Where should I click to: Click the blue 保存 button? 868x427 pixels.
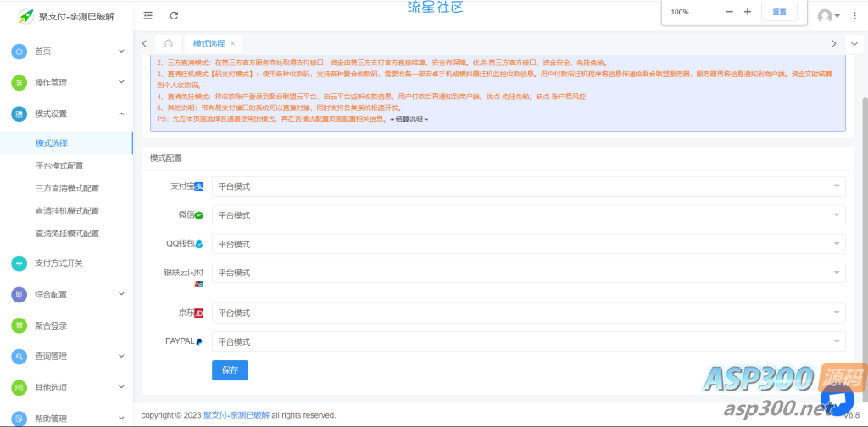[x=230, y=370]
